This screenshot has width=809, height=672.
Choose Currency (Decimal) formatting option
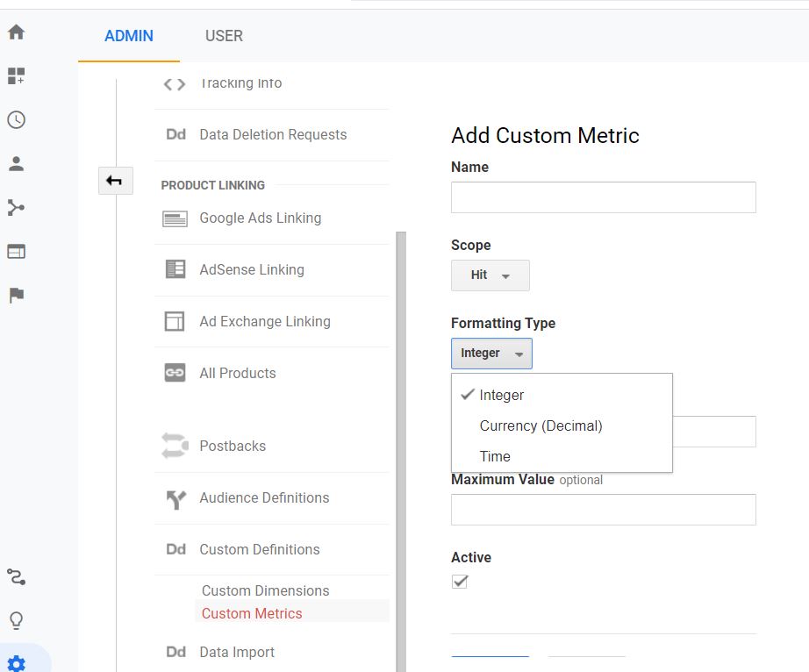562,426
